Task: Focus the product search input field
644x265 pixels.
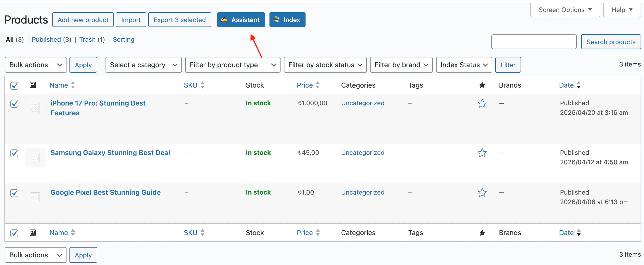Action: (534, 42)
